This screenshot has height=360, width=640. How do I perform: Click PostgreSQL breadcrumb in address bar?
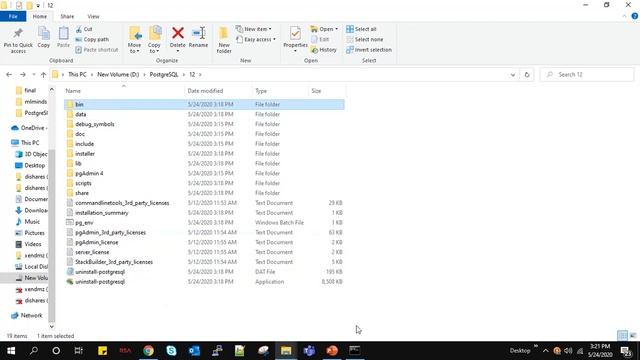coord(164,75)
